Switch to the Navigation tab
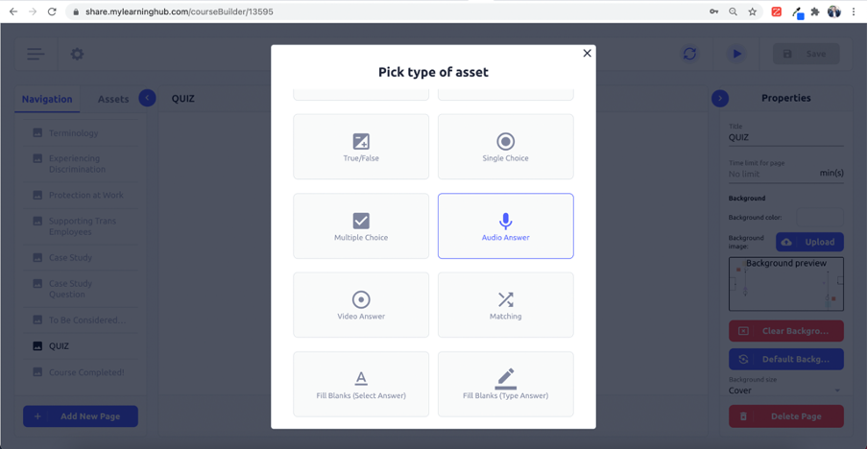This screenshot has height=449, width=868. (47, 99)
